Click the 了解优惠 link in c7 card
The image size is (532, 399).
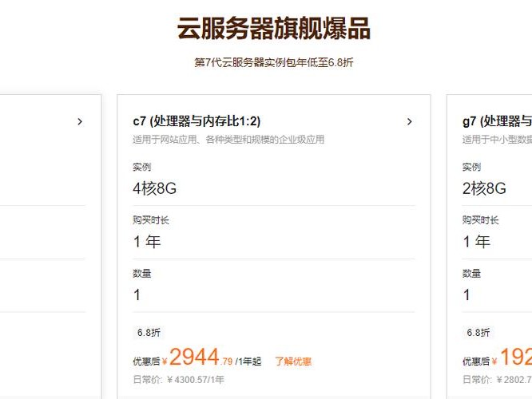[293, 361]
